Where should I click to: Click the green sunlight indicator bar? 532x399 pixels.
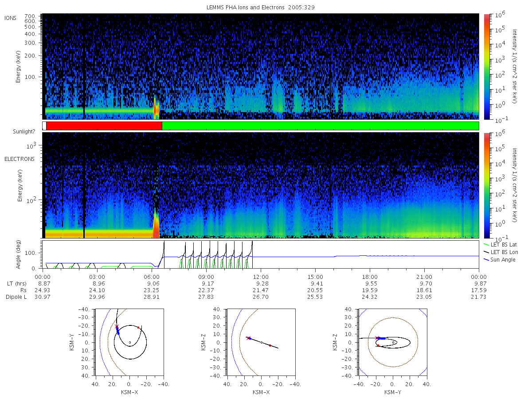321,126
